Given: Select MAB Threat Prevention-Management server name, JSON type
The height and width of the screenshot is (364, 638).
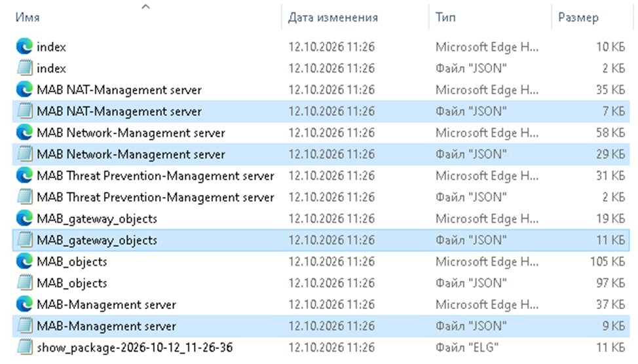Looking at the screenshot, I should pyautogui.click(x=155, y=197).
